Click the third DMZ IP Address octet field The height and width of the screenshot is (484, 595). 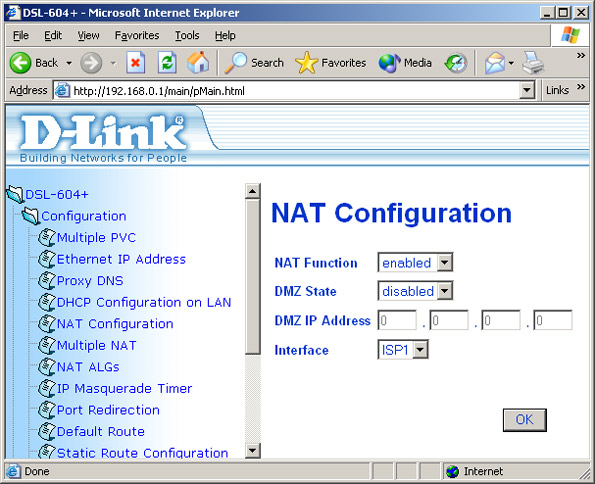pos(501,320)
